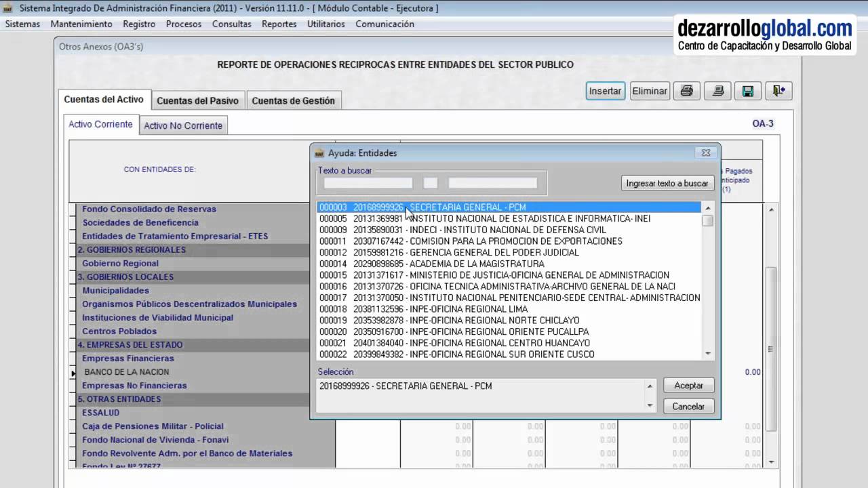Click the Eliminar button
868x488 pixels.
click(x=650, y=91)
